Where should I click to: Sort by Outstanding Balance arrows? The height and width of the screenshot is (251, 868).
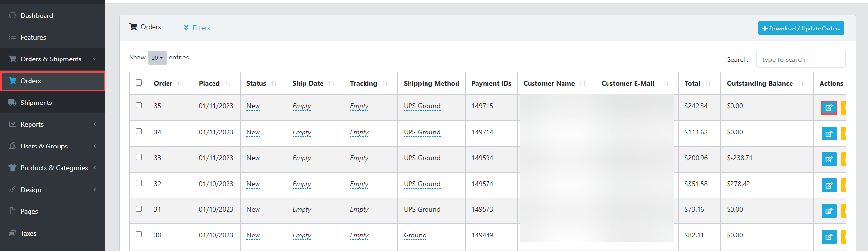pos(801,84)
